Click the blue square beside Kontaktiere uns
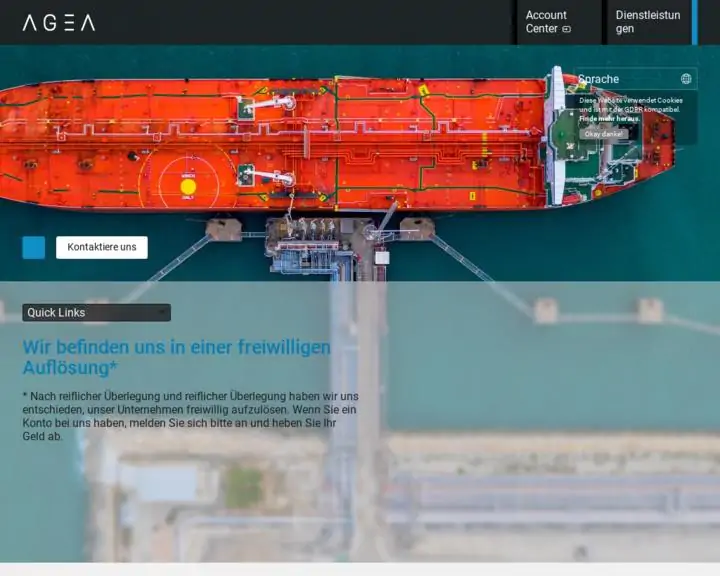This screenshot has height=576, width=720. coord(34,248)
